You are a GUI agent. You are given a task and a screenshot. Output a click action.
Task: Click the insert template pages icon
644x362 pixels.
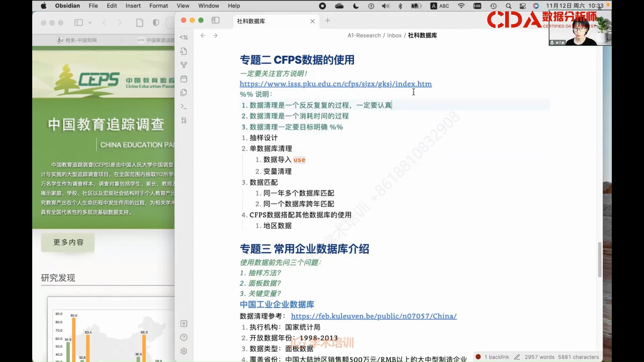click(183, 93)
